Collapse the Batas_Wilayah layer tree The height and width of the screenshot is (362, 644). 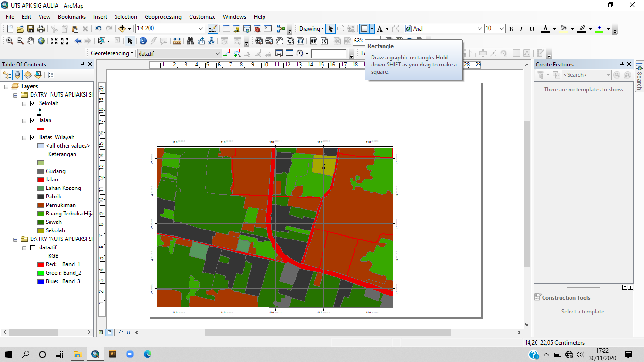(x=25, y=138)
